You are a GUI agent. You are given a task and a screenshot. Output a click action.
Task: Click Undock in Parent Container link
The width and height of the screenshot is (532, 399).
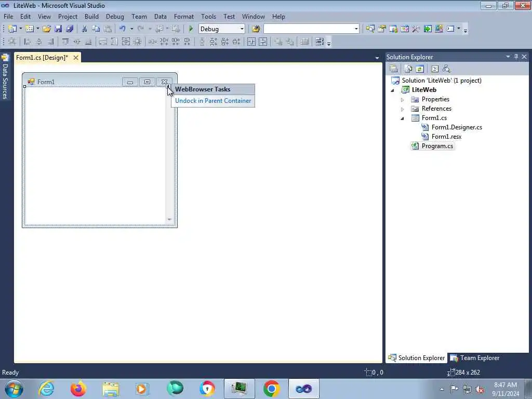tap(213, 101)
